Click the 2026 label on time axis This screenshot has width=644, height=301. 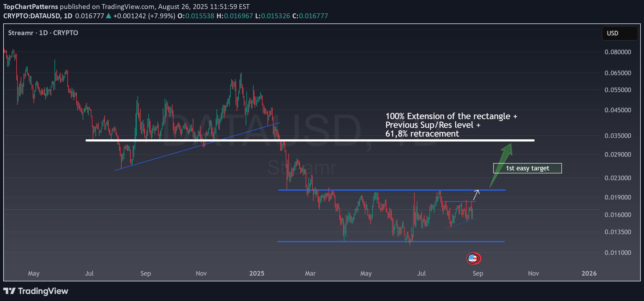(589, 273)
